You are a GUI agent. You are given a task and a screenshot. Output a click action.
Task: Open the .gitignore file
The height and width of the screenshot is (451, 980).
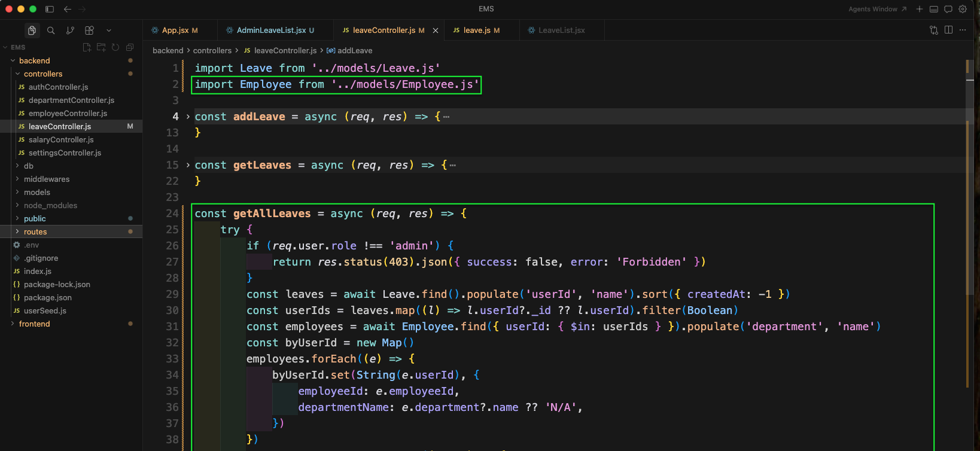click(71, 258)
